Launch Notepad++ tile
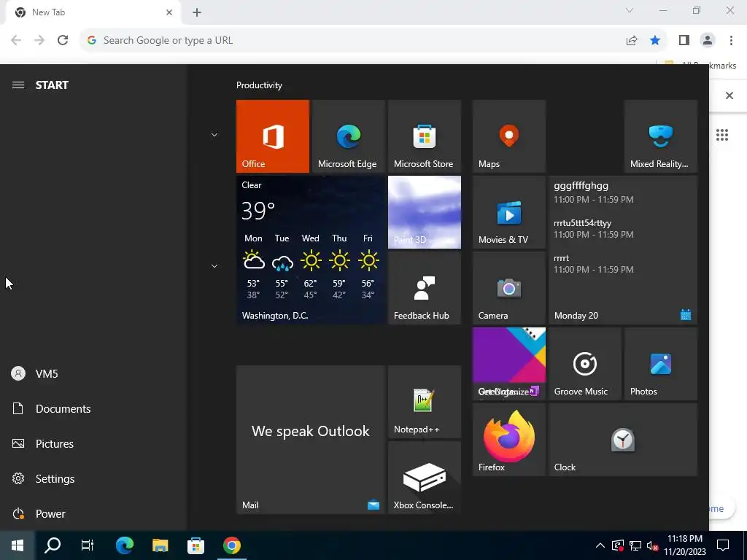The height and width of the screenshot is (560, 747). (x=425, y=402)
